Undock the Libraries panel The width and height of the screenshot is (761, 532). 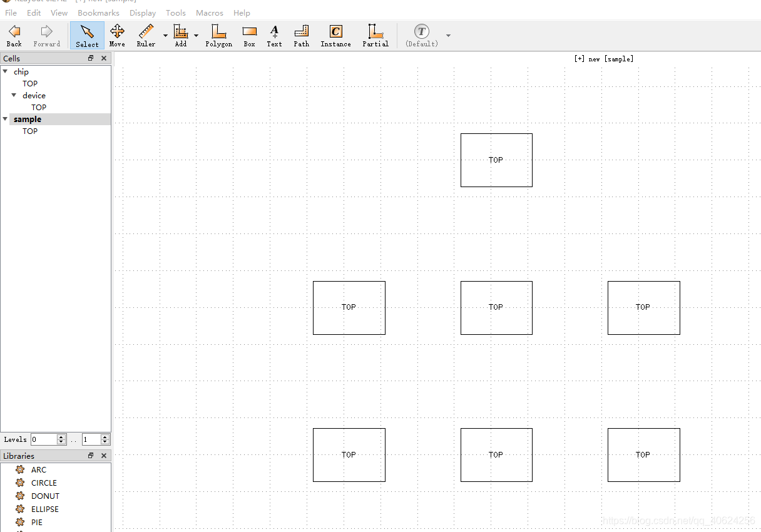[x=91, y=456]
